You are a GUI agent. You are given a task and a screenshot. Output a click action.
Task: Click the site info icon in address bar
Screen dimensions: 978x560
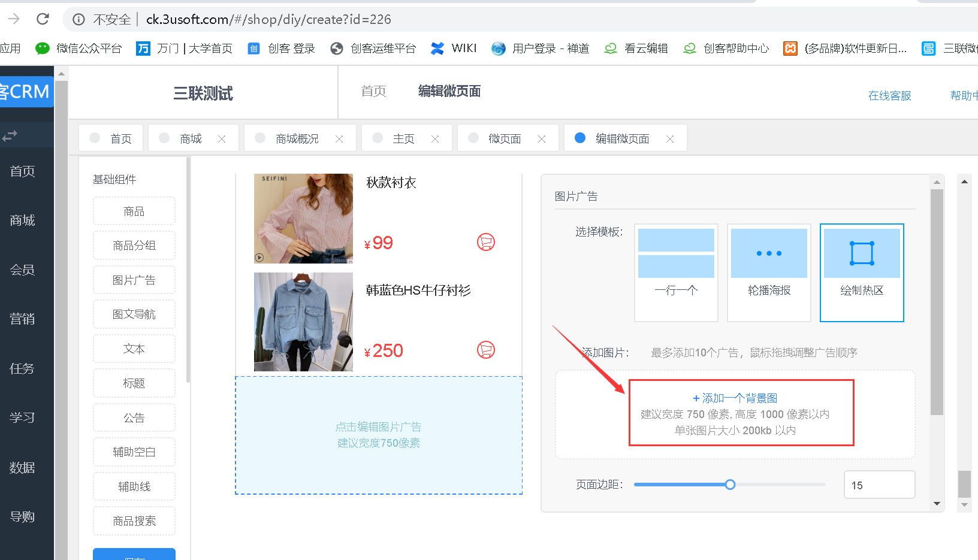click(79, 19)
